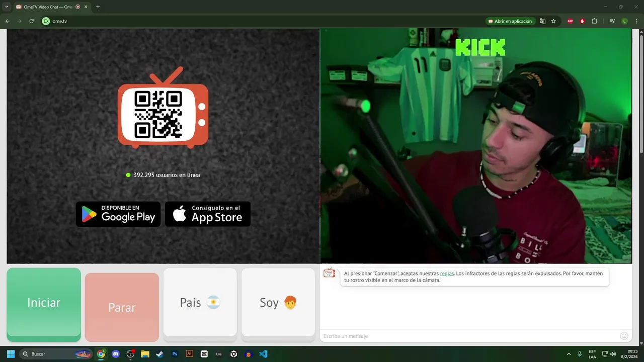
Task: Click the green Iniciar button
Action: 44,302
